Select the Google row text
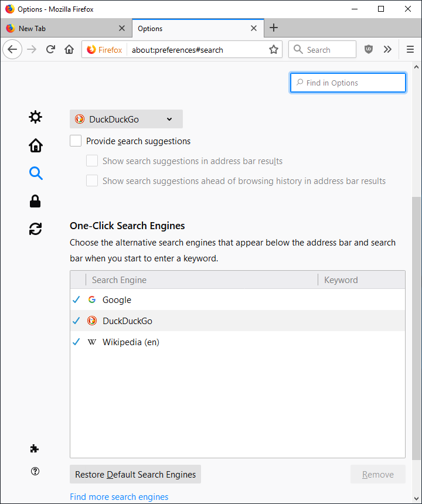 [x=117, y=300]
